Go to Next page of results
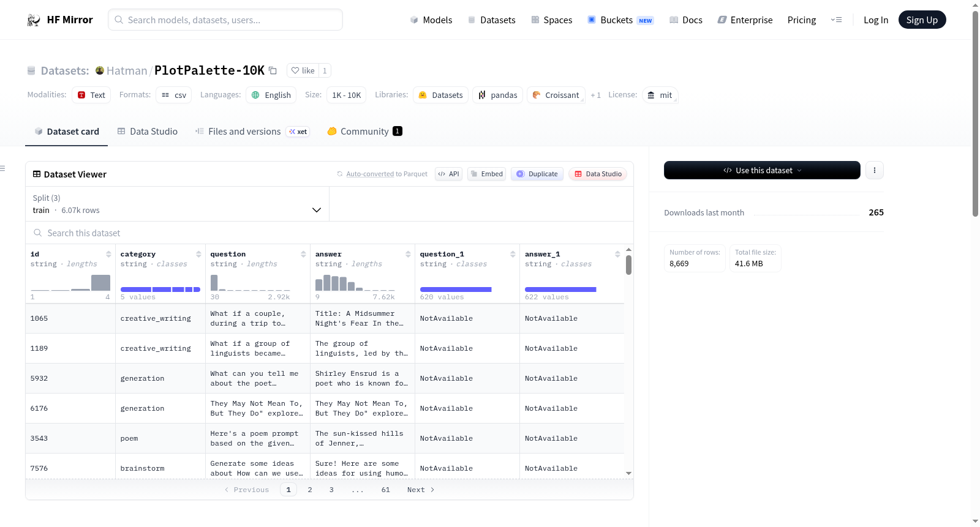The image size is (980, 527). tap(421, 490)
